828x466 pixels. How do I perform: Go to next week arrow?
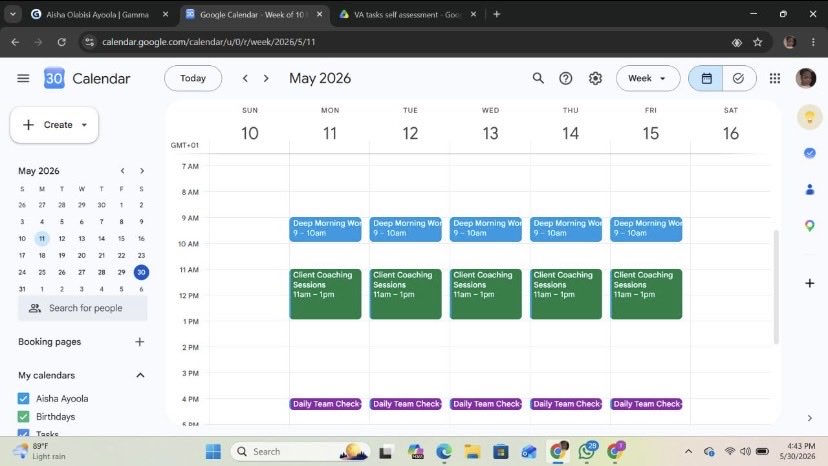266,78
